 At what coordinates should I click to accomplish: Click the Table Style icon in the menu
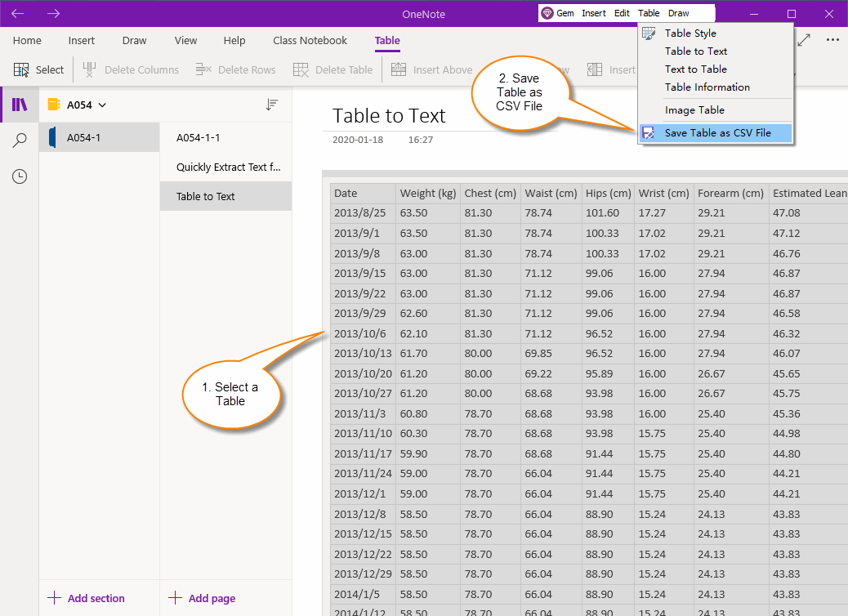tap(648, 33)
